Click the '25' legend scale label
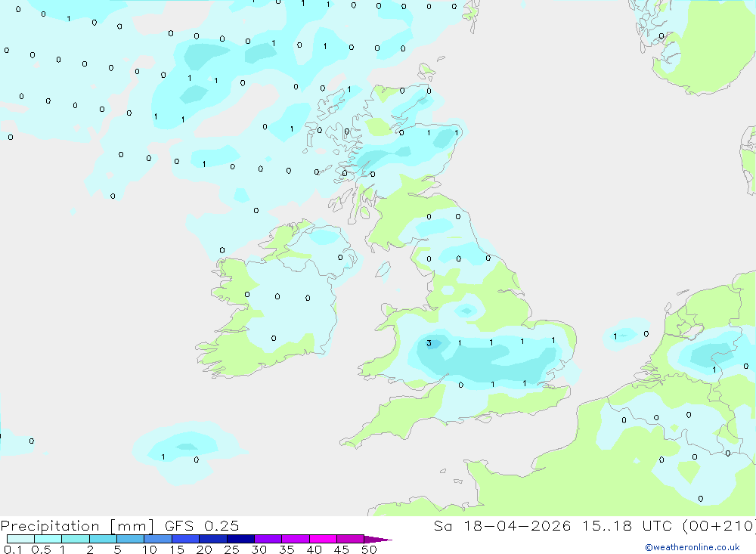The height and width of the screenshot is (554, 756). (232, 549)
